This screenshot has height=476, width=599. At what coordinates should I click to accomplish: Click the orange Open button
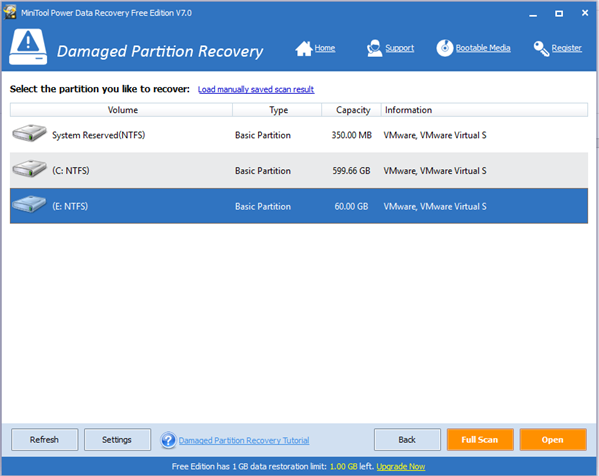click(553, 440)
